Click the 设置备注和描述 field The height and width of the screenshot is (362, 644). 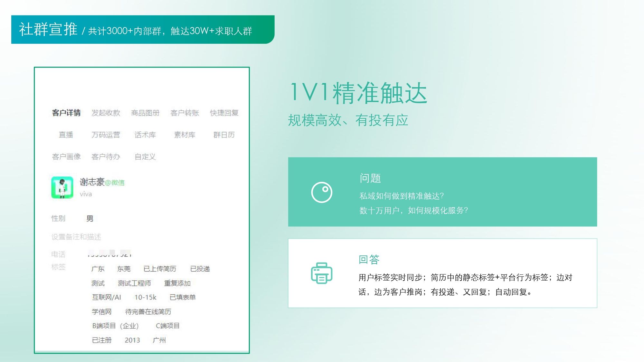(x=76, y=237)
